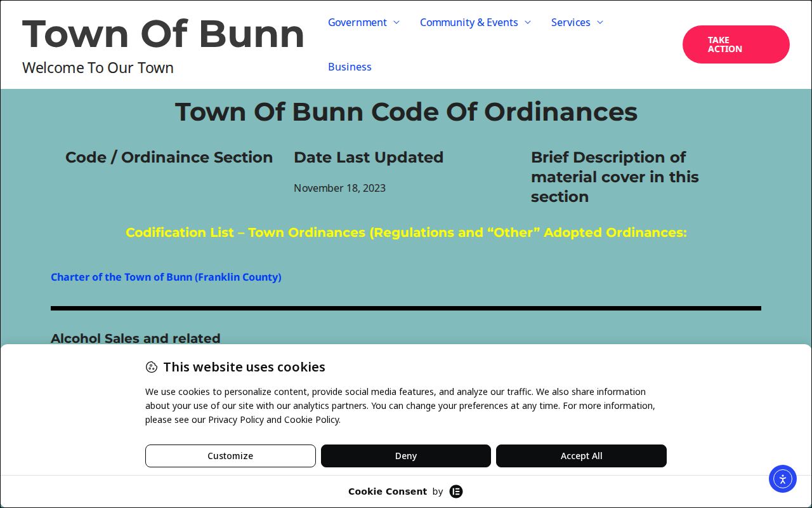Click the 'November 18, 2023' date

point(339,188)
